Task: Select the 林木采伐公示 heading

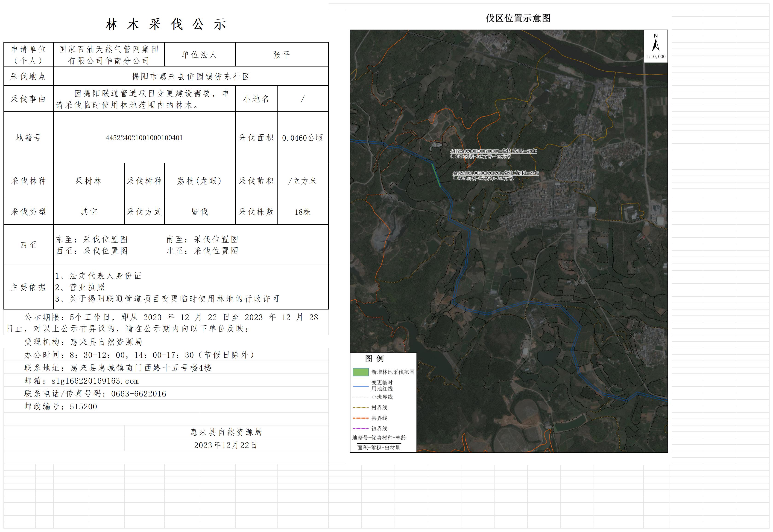Action: coord(166,24)
